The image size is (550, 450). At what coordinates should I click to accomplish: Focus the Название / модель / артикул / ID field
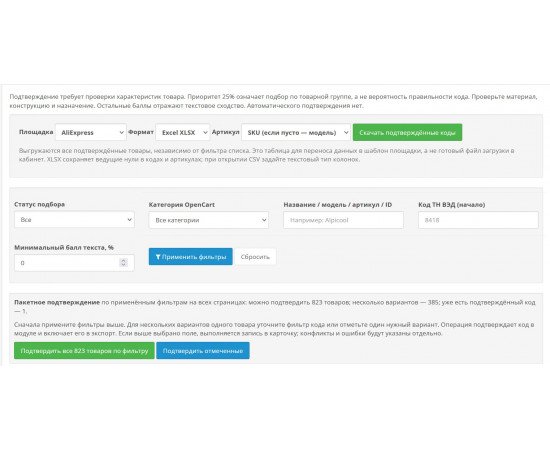point(343,220)
